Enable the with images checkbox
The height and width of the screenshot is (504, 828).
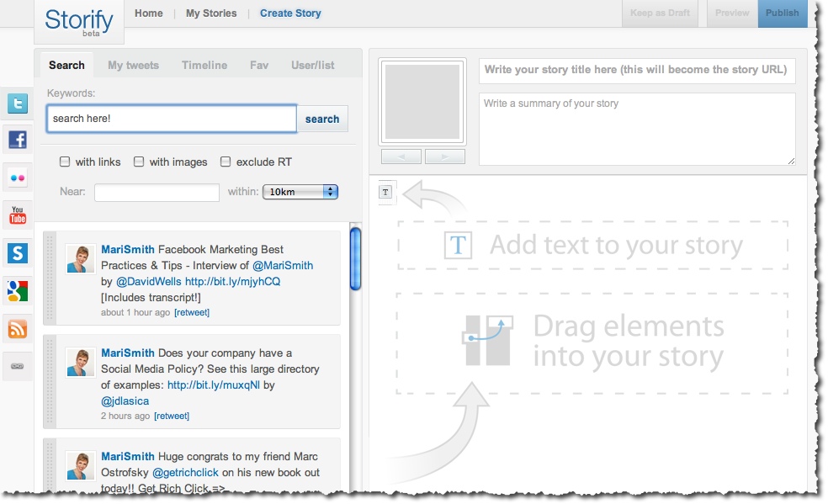(x=138, y=162)
